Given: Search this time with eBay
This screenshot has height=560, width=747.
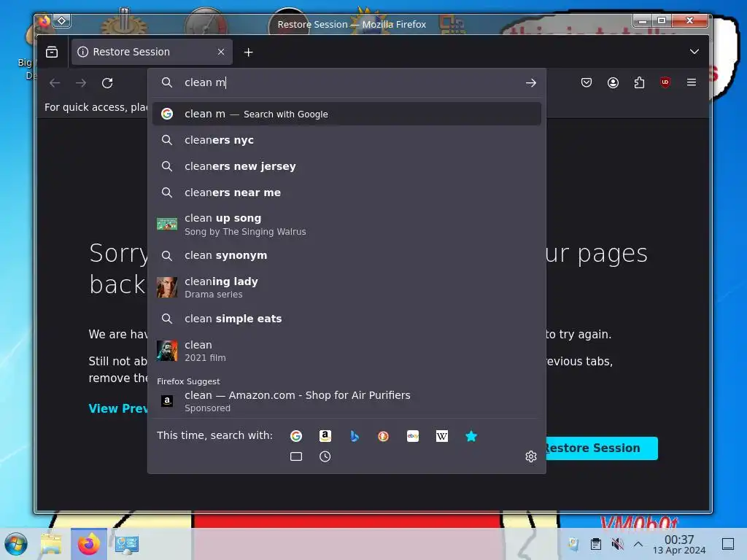Looking at the screenshot, I should click(x=413, y=436).
